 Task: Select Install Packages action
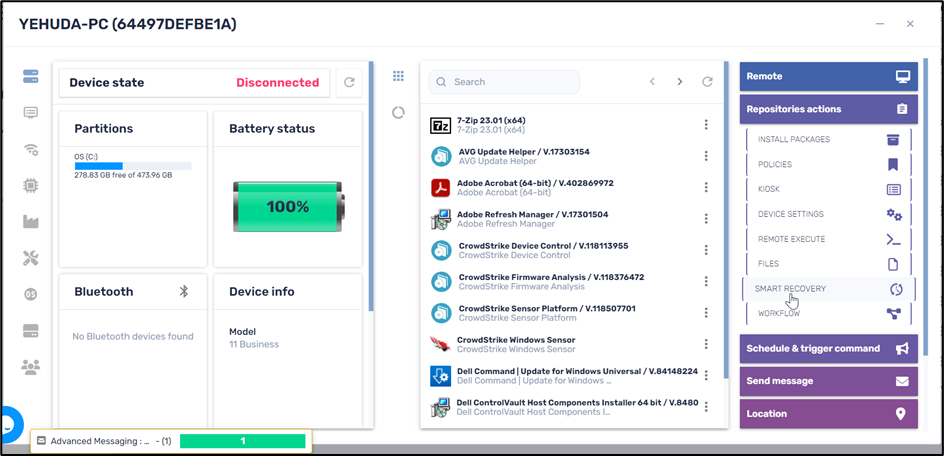828,140
